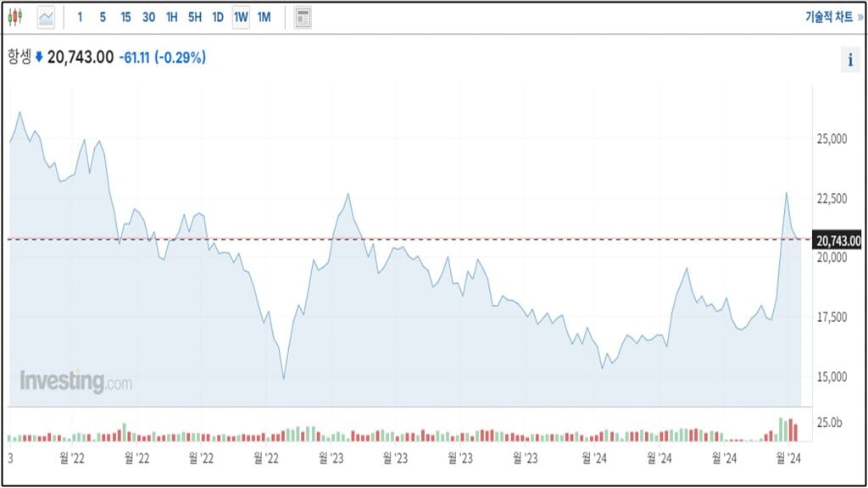Select the 1W weekly interval
This screenshot has width=868, height=488.
241,17
